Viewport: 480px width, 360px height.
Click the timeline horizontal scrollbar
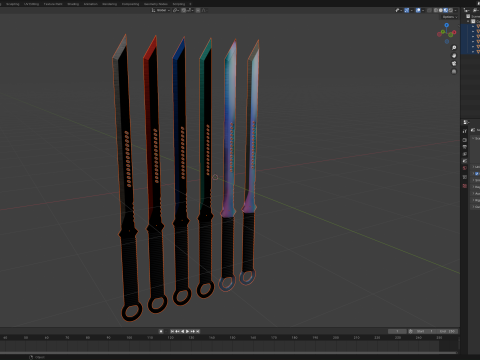pyautogui.click(x=229, y=353)
